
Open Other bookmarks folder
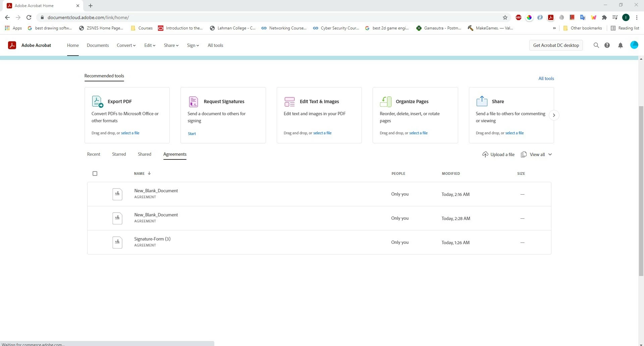tap(582, 28)
